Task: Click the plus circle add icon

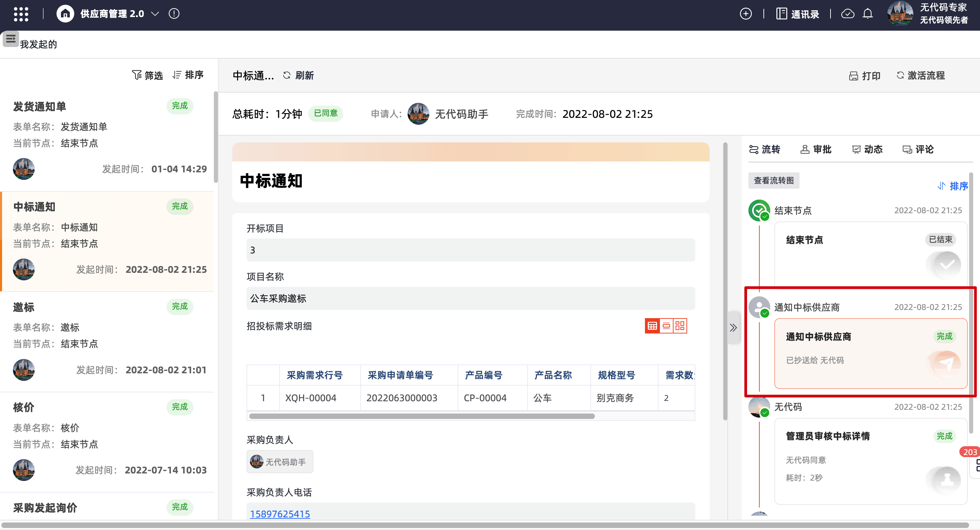Action: tap(745, 14)
